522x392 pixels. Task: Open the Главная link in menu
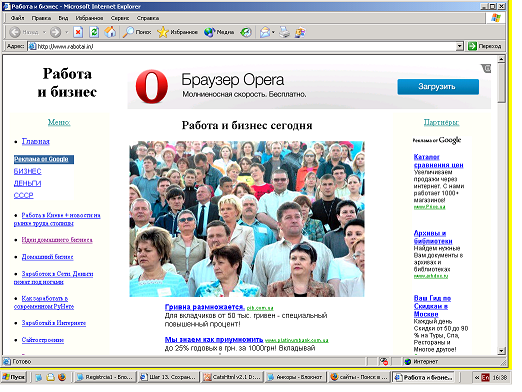click(36, 141)
